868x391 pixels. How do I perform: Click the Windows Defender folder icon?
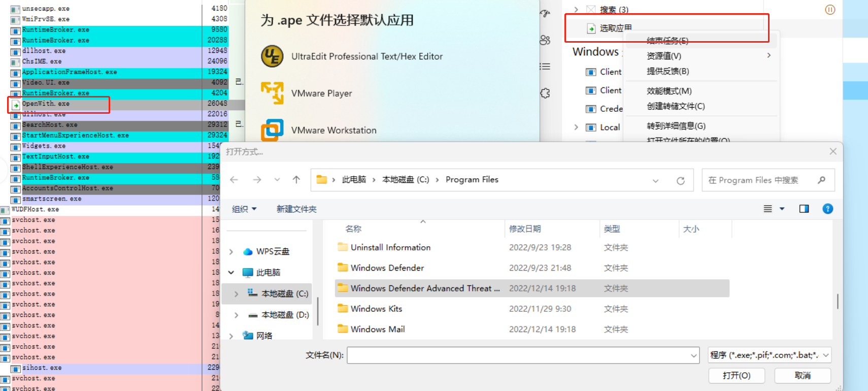(x=343, y=267)
